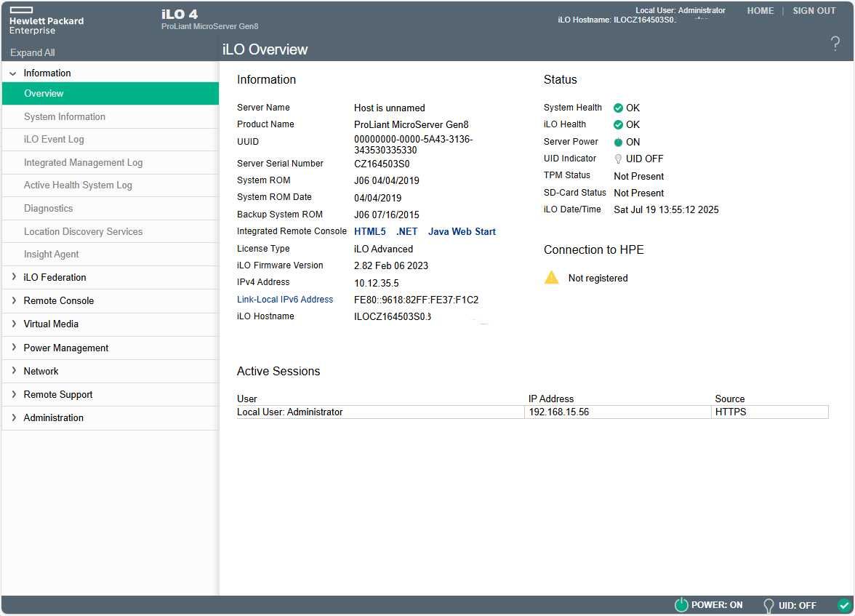The height and width of the screenshot is (616, 855).
Task: Launch the HTML5 remote console
Action: tap(369, 231)
